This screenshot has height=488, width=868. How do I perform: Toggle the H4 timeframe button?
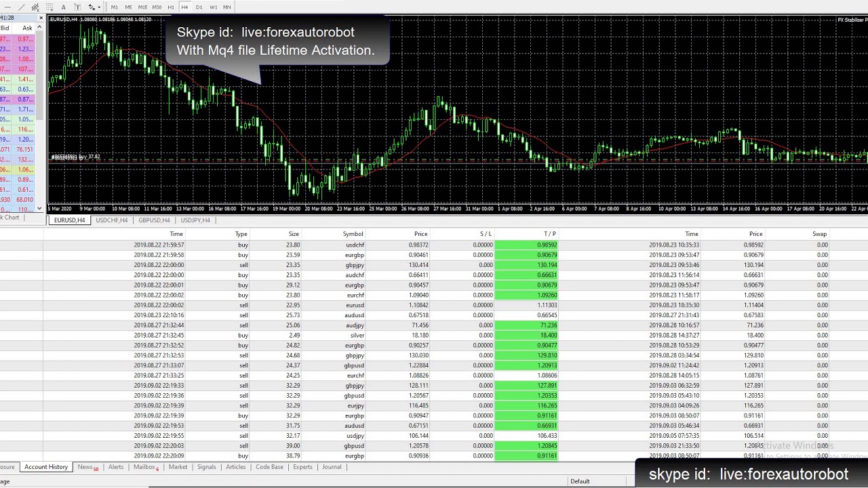[184, 7]
